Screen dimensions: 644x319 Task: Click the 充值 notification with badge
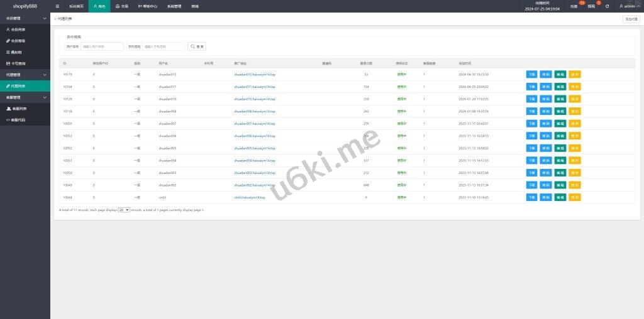coord(574,6)
